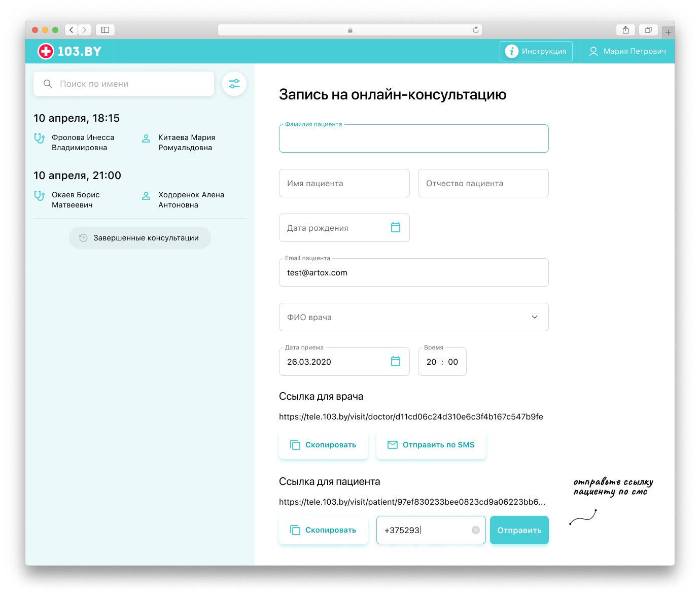The width and height of the screenshot is (700, 596).
Task: Toggle the browser sidebar
Action: [105, 30]
